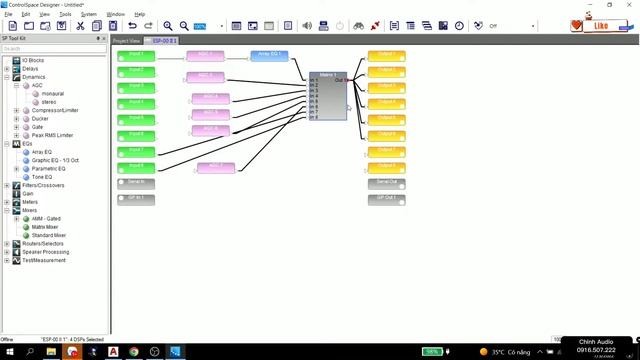Open Chrome from the taskbar
Screen dimensions: 640x360
134,351
